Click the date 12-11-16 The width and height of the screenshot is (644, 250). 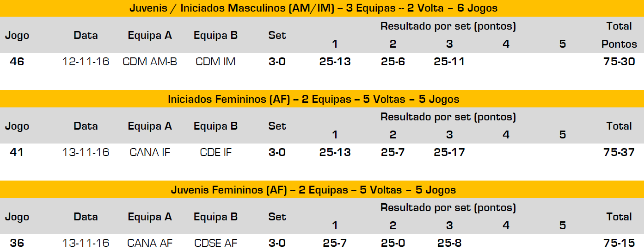[x=86, y=62]
